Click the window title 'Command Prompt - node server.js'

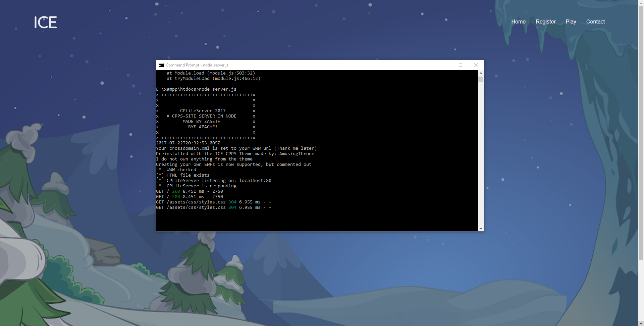(x=197, y=65)
